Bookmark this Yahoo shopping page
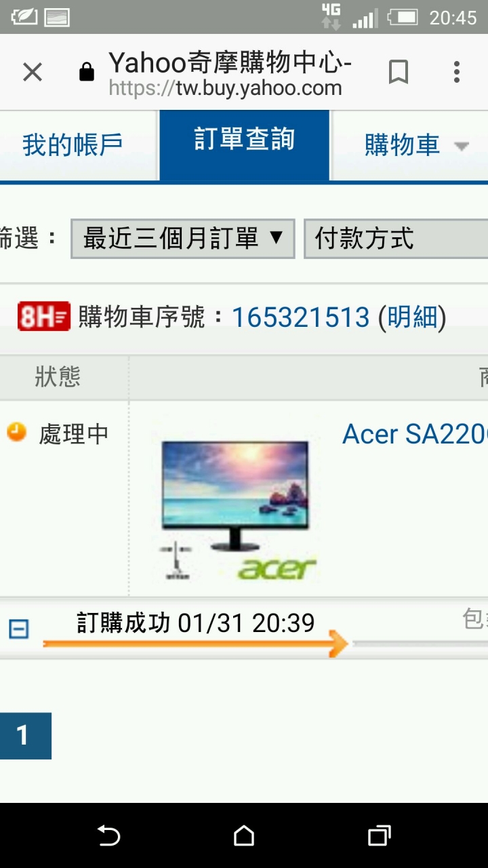The image size is (488, 868). (399, 72)
